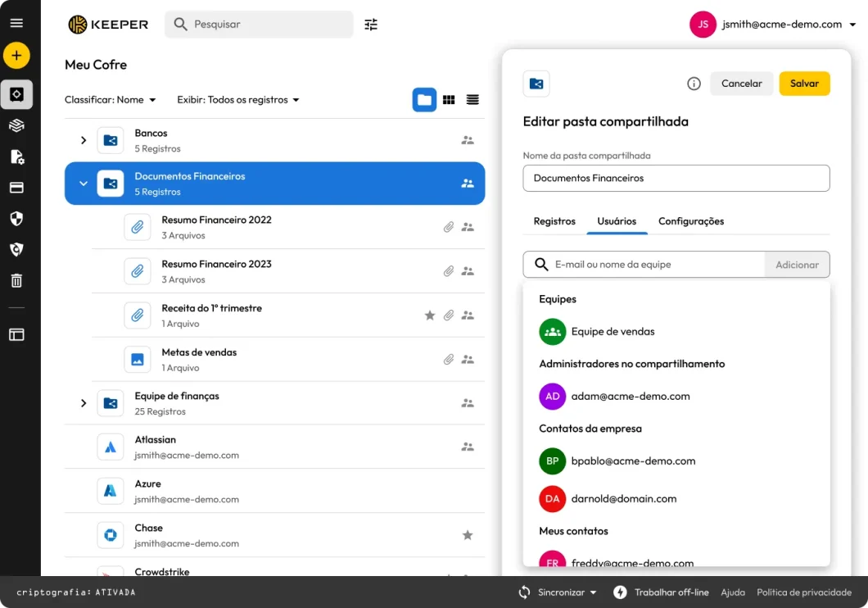Click the Pesquisar search field

tap(259, 25)
